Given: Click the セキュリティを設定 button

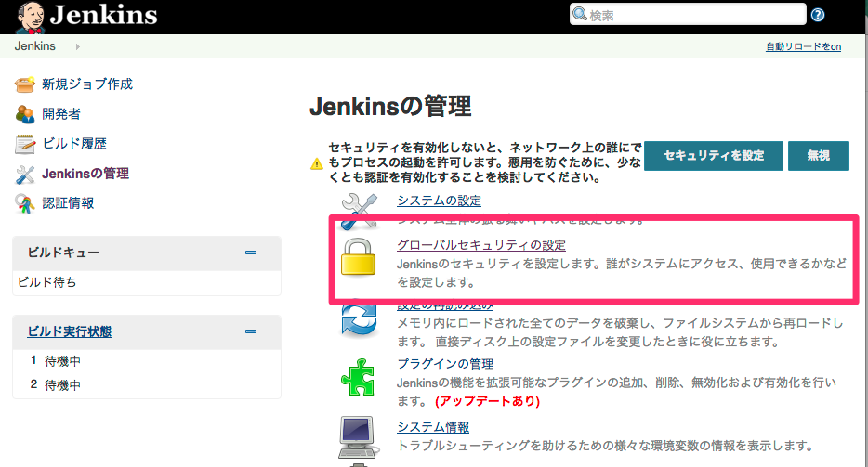Looking at the screenshot, I should tap(714, 155).
